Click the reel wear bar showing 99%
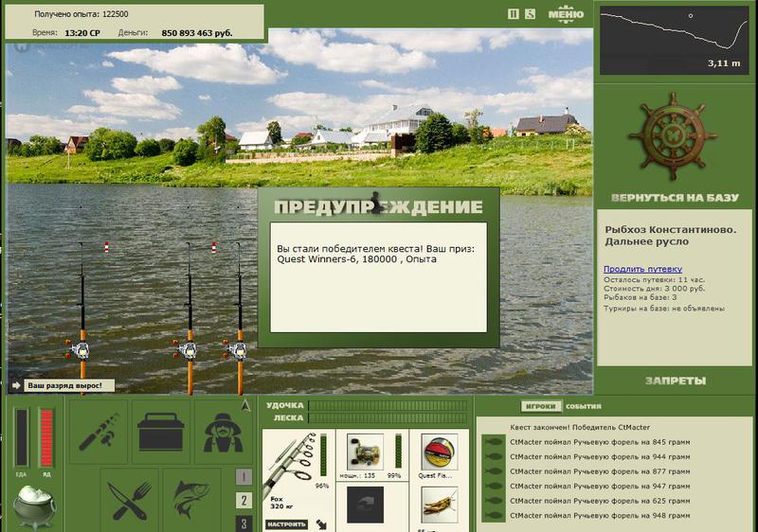The height and width of the screenshot is (532, 758). pyautogui.click(x=398, y=452)
